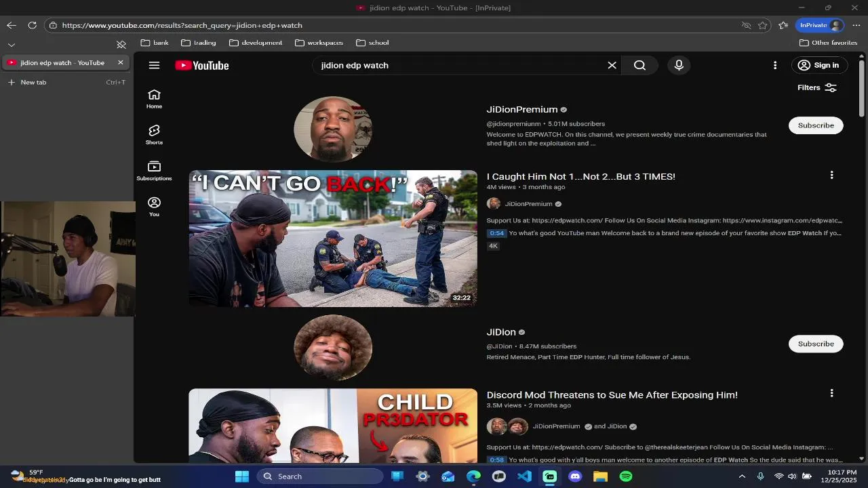Open Subscriptions in YouTube sidebar
Screen dimensions: 868x488
[x=154, y=171]
